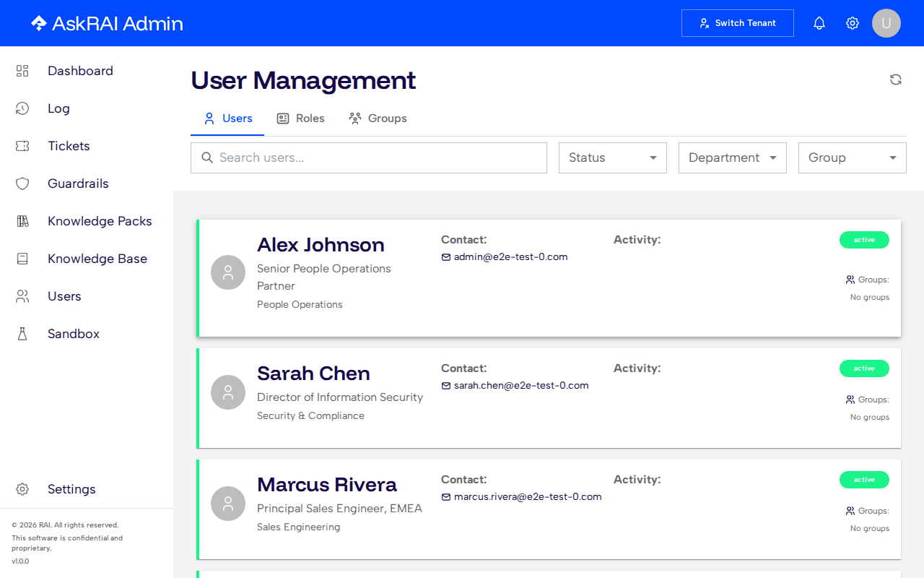The width and height of the screenshot is (924, 578).
Task: Click mail icon beside marcus.rivera email
Action: pos(446,497)
